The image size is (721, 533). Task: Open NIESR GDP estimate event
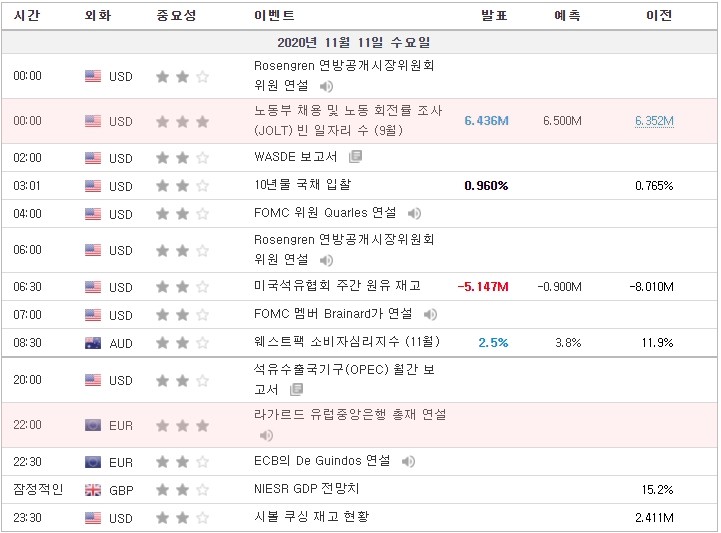(x=307, y=488)
